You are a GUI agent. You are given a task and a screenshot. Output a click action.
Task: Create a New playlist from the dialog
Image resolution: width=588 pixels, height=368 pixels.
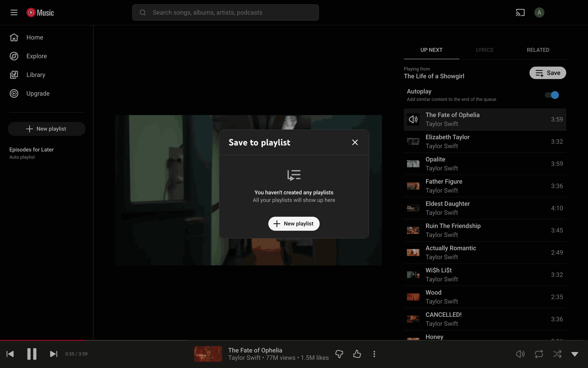point(294,224)
